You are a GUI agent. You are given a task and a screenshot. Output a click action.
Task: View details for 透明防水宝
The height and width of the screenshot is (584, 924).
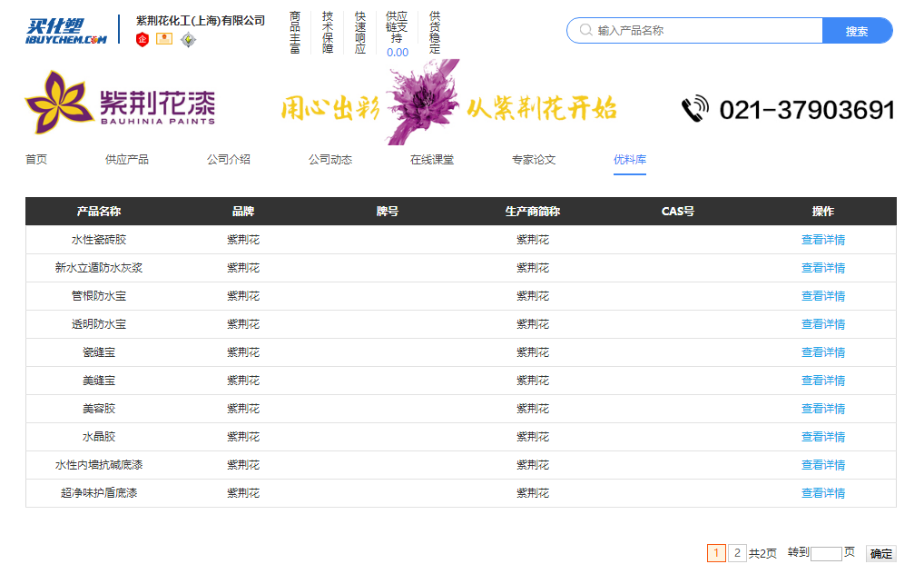pyautogui.click(x=823, y=324)
